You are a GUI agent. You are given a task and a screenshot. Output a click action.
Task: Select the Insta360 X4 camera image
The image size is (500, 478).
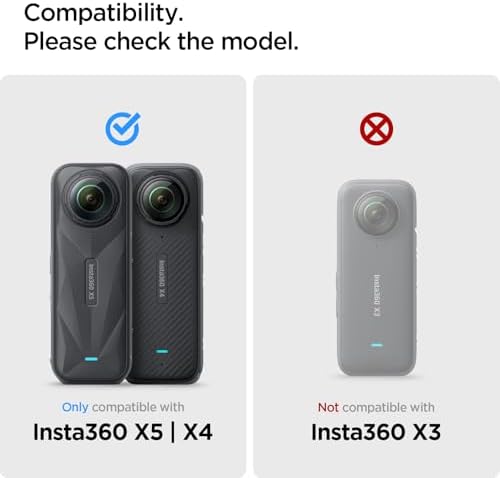[x=166, y=273]
